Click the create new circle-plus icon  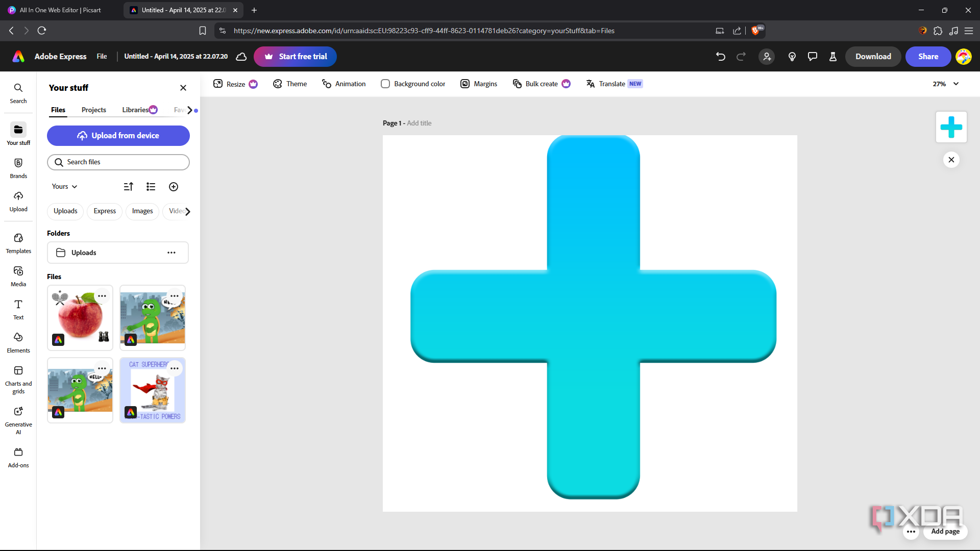click(x=174, y=187)
